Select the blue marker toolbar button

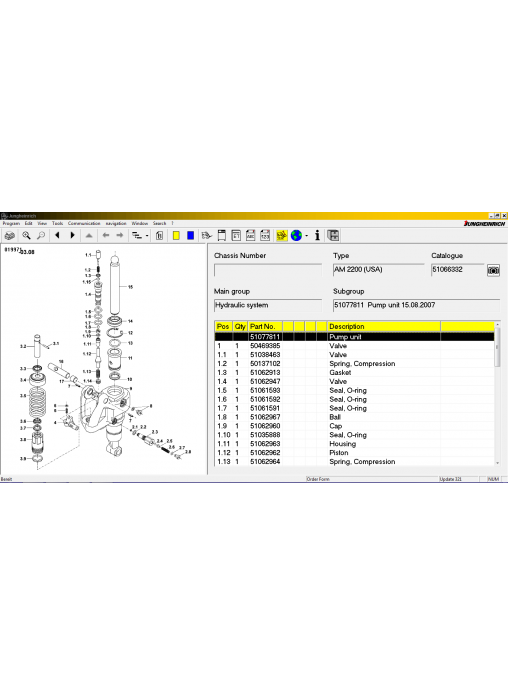(x=190, y=236)
